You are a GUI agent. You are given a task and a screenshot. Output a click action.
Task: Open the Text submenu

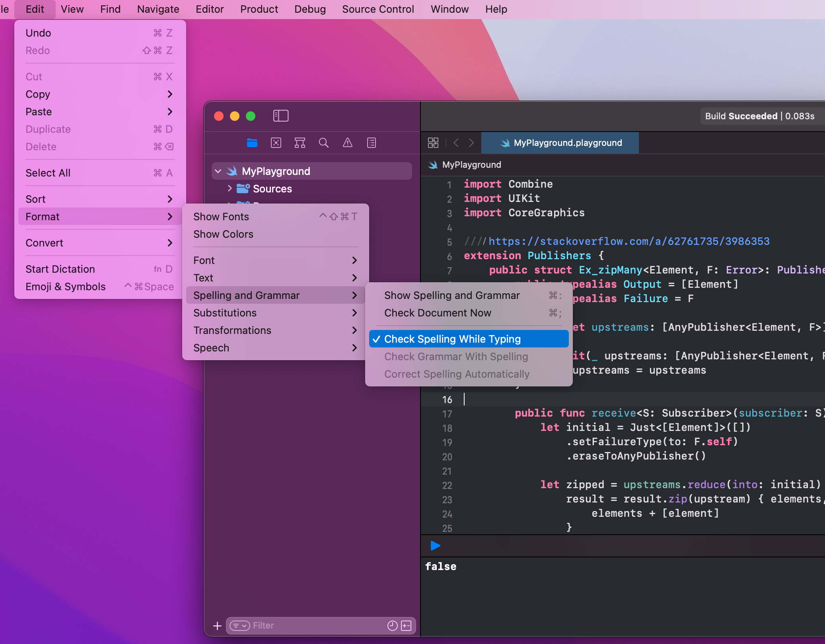pyautogui.click(x=275, y=278)
